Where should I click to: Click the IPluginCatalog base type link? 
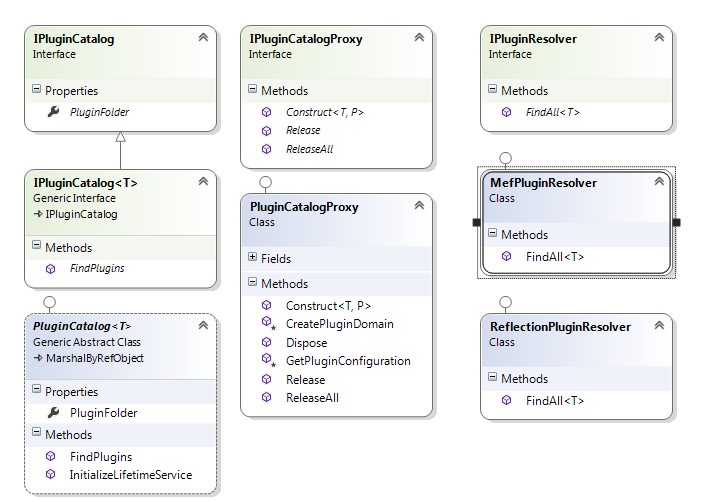(x=81, y=214)
